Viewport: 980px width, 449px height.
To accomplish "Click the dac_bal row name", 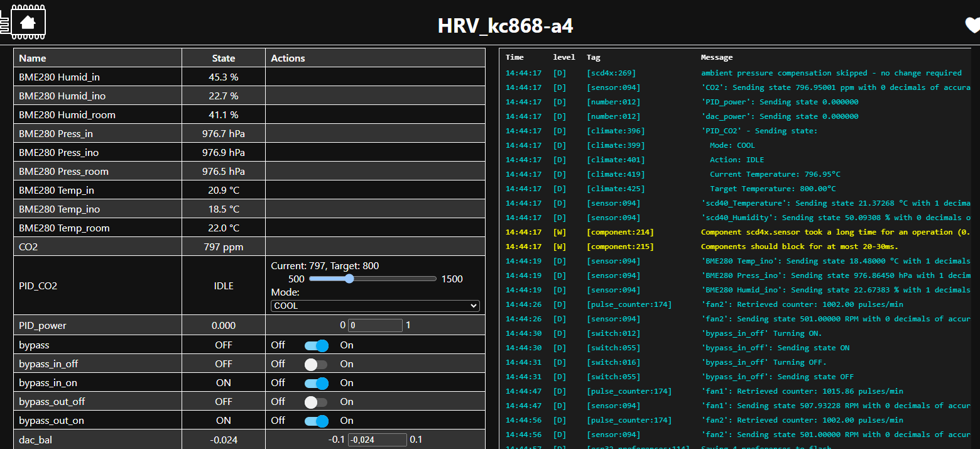I will pos(35,440).
